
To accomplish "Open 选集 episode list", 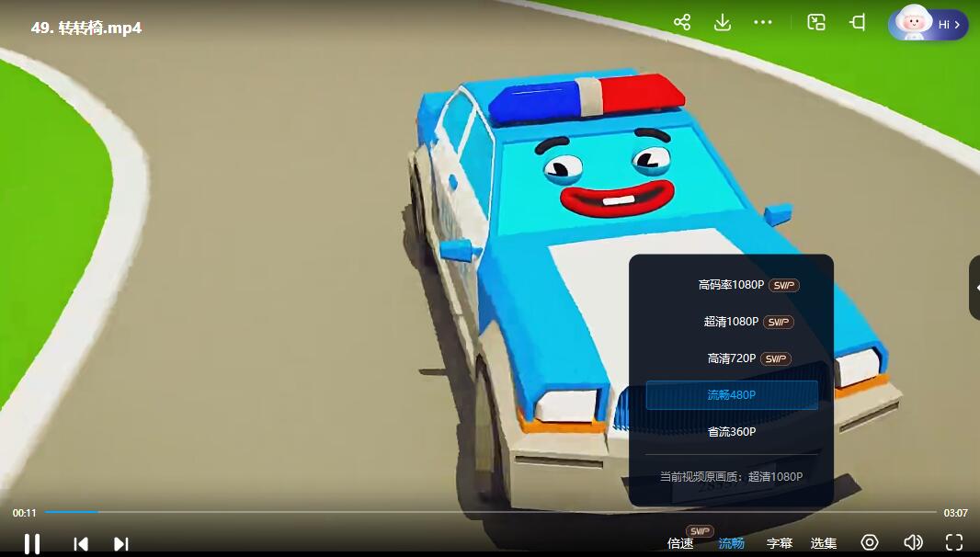I will [x=823, y=543].
